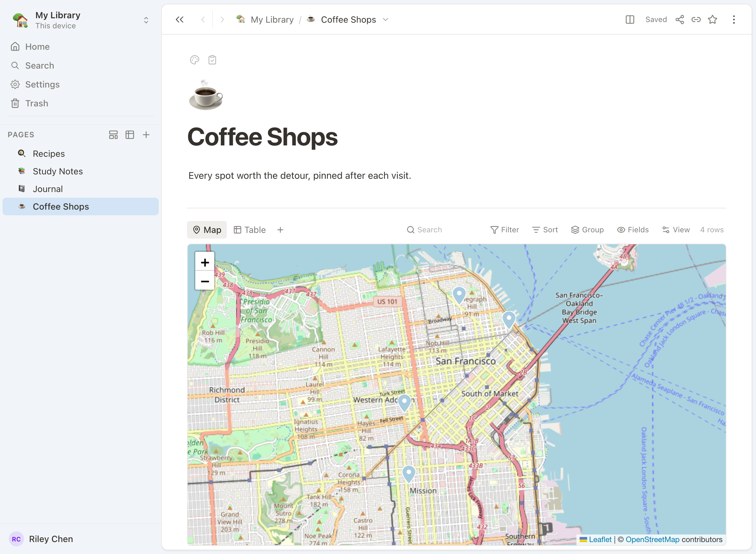The image size is (756, 554).
Task: Zoom in on the map
Action: [205, 262]
